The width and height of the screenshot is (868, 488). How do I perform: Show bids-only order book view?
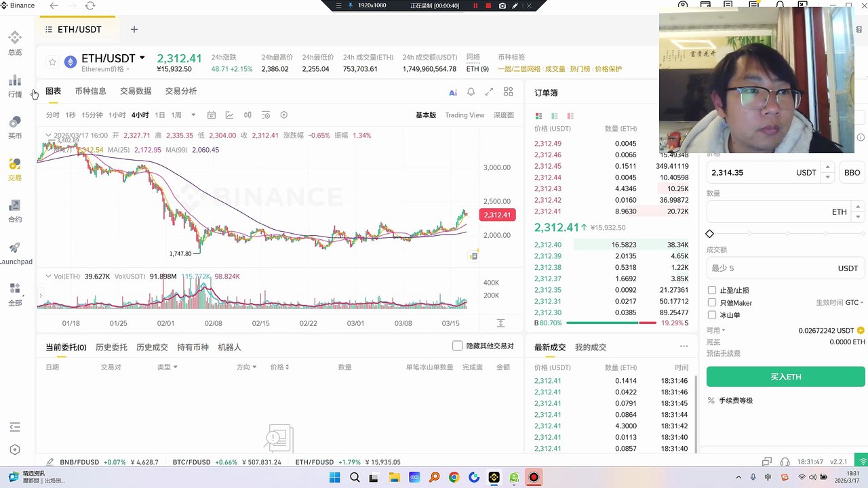[555, 116]
